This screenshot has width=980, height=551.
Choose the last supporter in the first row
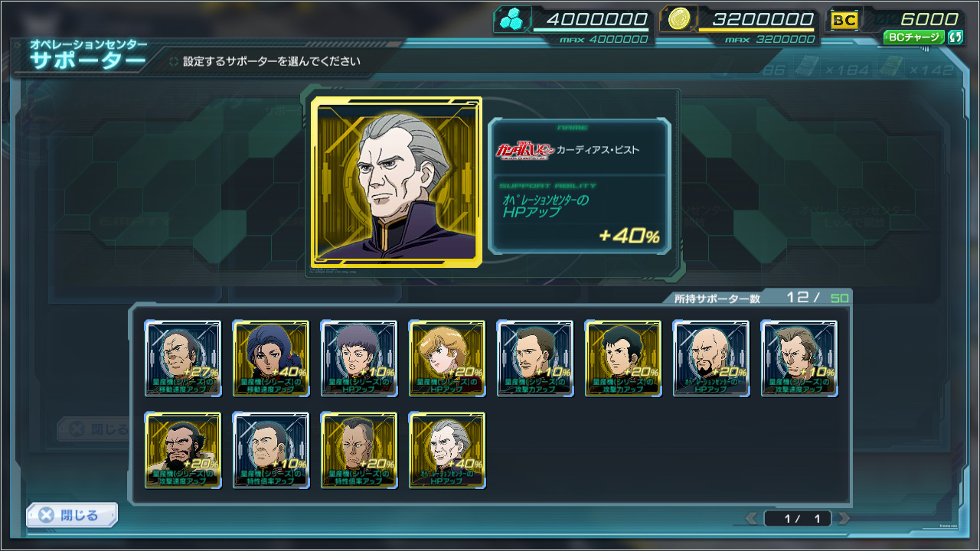[799, 358]
